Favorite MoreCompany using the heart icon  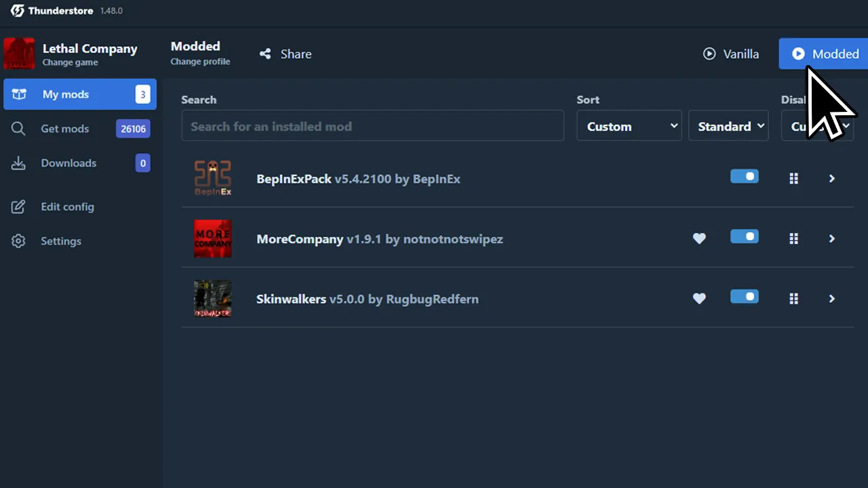click(699, 239)
